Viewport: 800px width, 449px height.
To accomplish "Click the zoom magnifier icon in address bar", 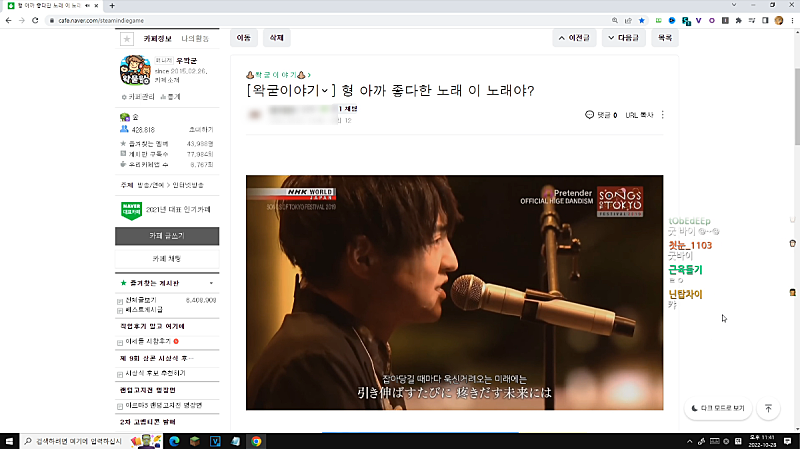I will pyautogui.click(x=615, y=20).
